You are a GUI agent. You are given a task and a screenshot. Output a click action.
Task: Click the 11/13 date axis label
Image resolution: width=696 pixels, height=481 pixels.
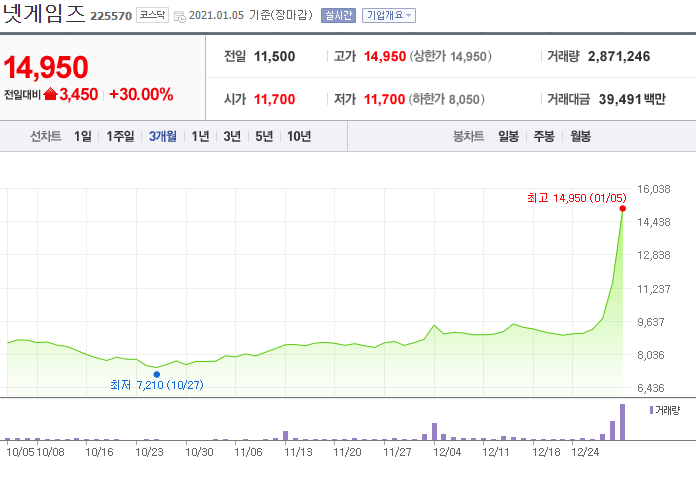tap(298, 452)
